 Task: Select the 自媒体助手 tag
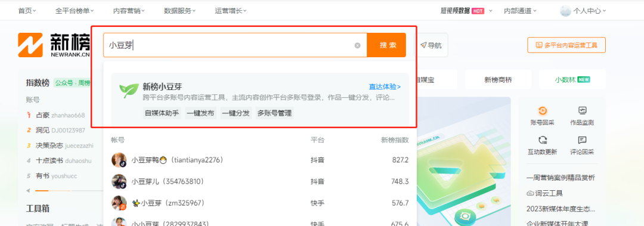(x=162, y=113)
